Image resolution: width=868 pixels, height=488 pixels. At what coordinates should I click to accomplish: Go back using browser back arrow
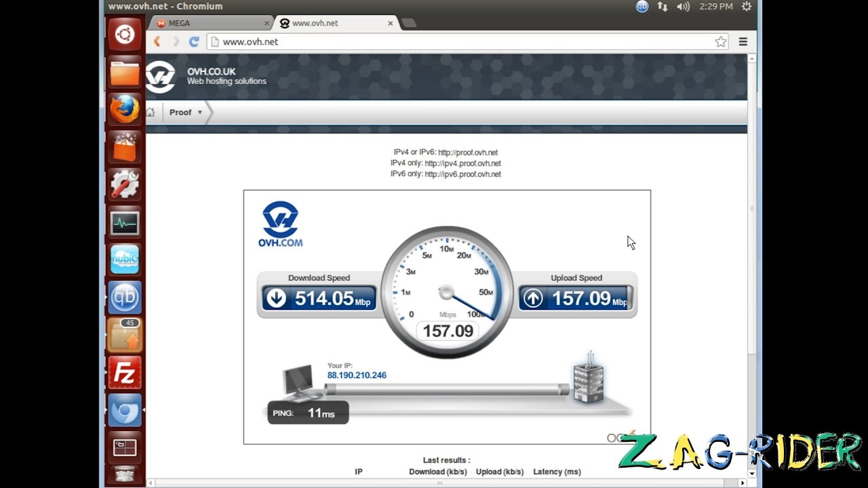(157, 41)
